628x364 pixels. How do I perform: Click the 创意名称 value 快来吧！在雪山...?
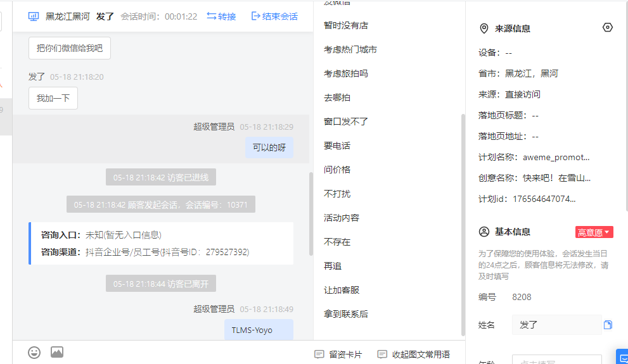pyautogui.click(x=556, y=178)
